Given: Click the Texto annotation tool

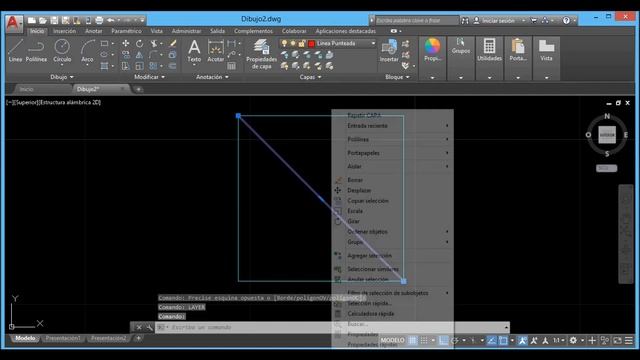Looking at the screenshot, I should coord(194,51).
